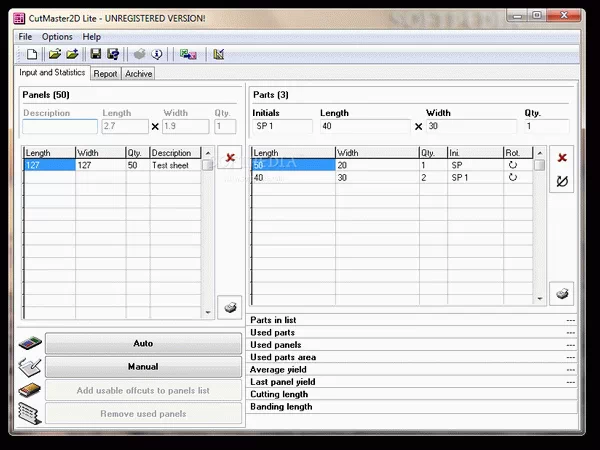Switch to Input and Statistics tab

[52, 72]
